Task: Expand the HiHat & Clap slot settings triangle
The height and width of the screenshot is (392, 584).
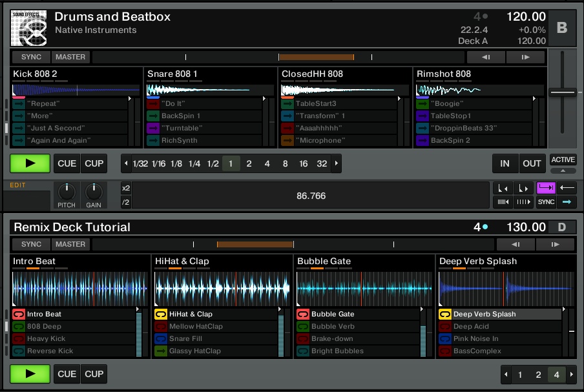Action: [279, 309]
